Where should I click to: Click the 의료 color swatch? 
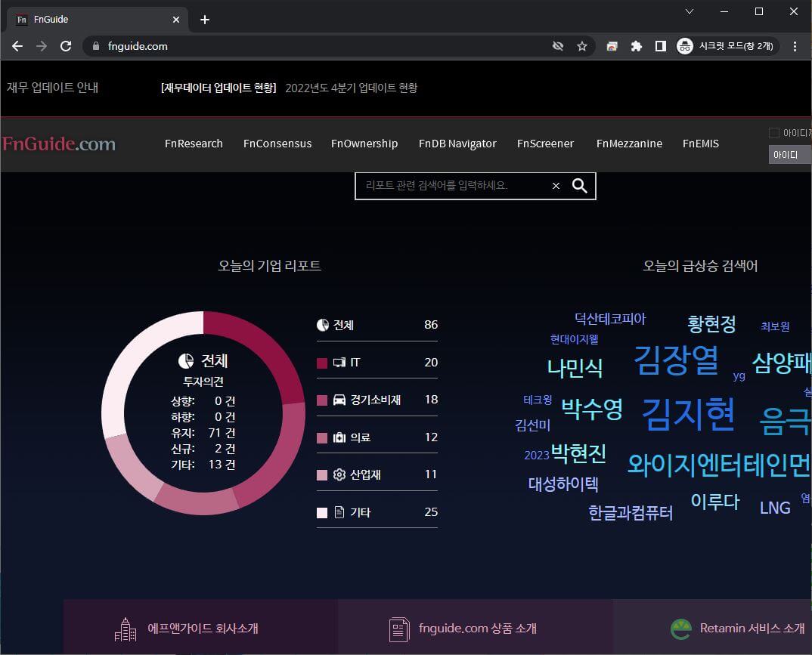click(x=322, y=437)
